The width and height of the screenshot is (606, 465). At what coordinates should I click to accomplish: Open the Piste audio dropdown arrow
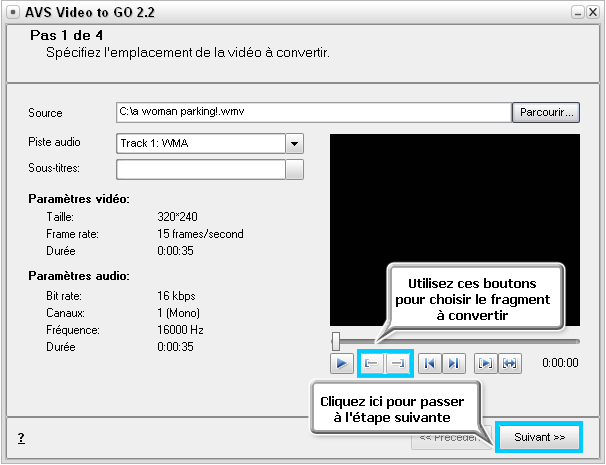(294, 144)
